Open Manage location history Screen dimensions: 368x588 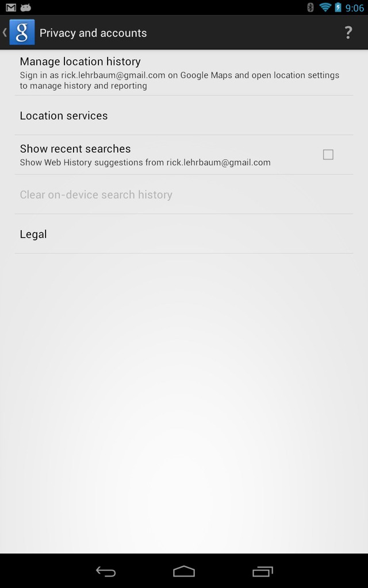pos(184,73)
